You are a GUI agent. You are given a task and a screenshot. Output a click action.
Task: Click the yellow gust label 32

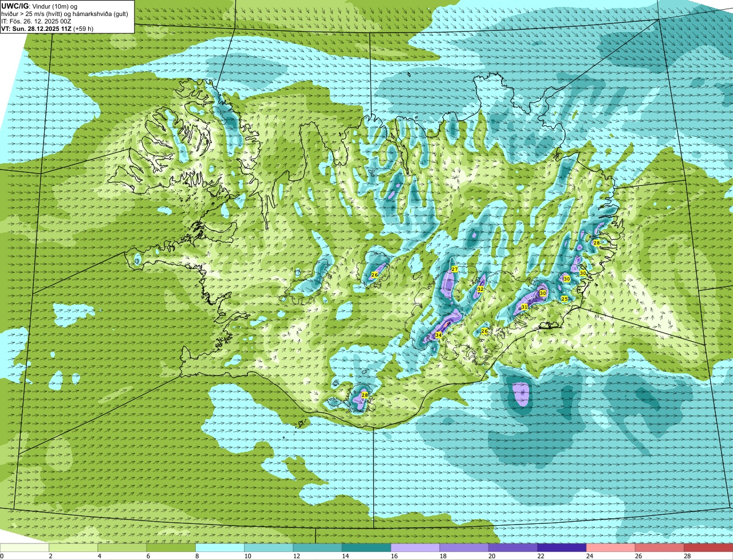[480, 289]
